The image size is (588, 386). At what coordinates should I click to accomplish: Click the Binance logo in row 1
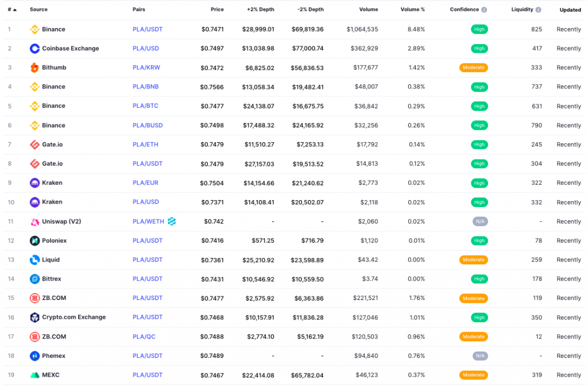click(x=34, y=29)
